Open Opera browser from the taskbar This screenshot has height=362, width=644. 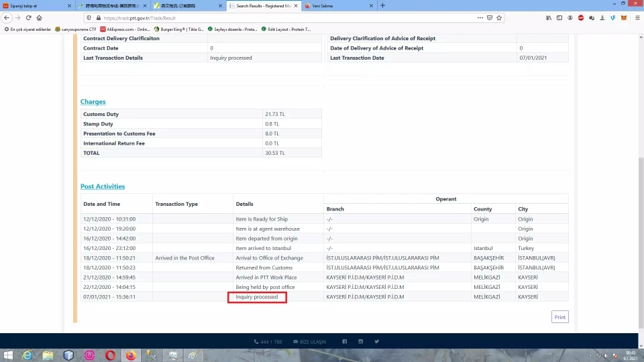pos(110,355)
